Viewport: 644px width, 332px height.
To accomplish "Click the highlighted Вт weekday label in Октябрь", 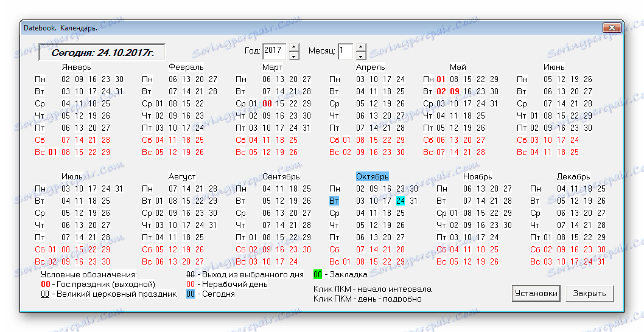I will [334, 201].
